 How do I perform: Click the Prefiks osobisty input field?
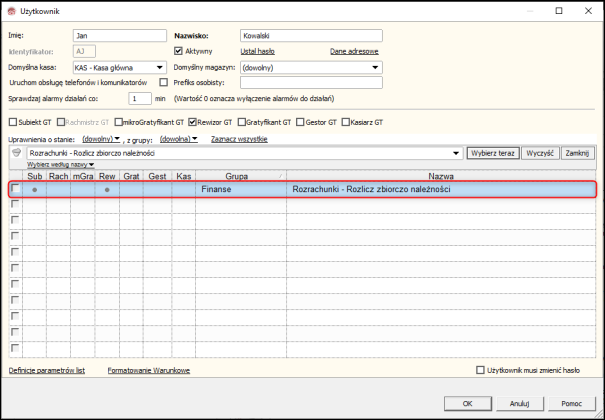(311, 83)
